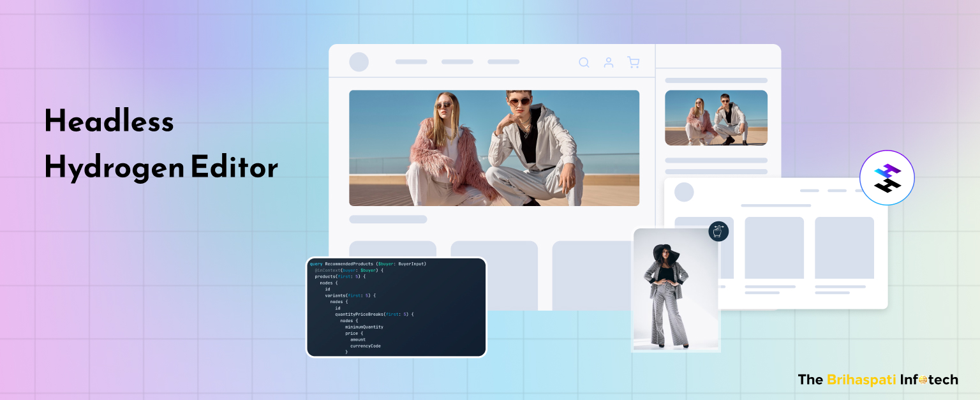Click the globe icon in the Brihaspati Infotech logo
Viewport: 980px width, 400px height.
click(x=922, y=380)
